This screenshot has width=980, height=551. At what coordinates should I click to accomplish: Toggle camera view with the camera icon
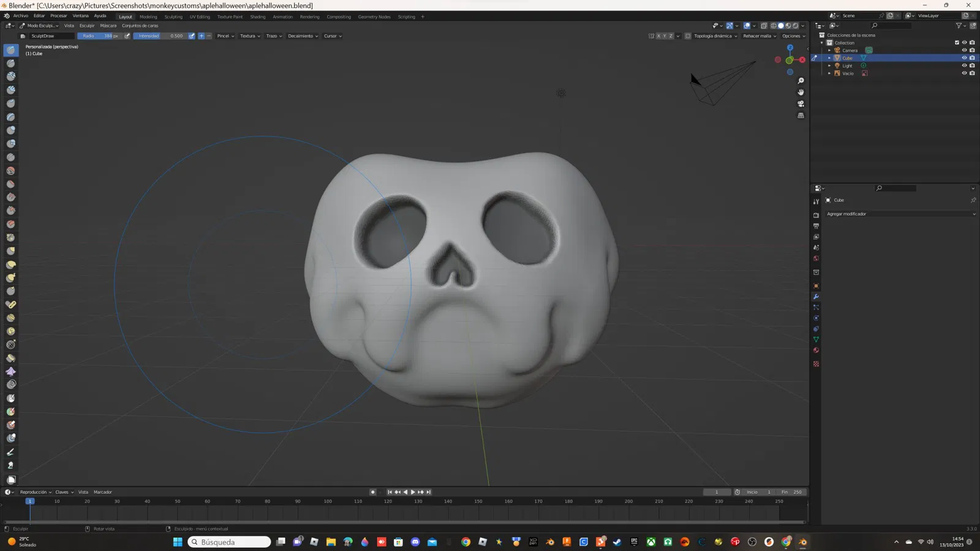point(801,104)
